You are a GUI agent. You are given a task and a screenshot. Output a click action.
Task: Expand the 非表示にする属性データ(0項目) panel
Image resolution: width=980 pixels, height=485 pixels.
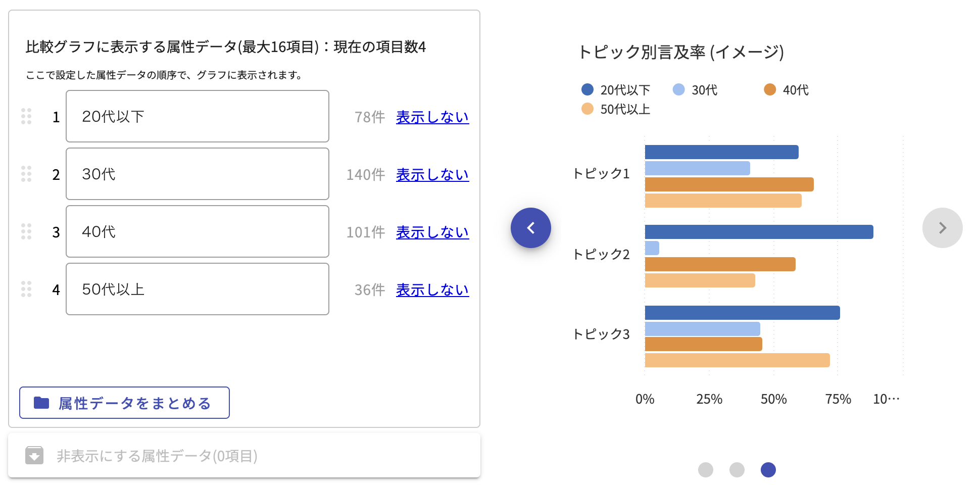[x=157, y=456]
